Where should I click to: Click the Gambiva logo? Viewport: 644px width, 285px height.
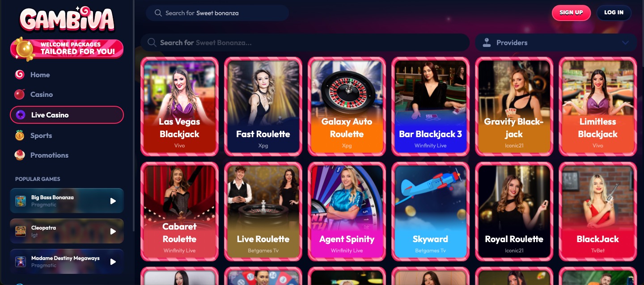(67, 20)
